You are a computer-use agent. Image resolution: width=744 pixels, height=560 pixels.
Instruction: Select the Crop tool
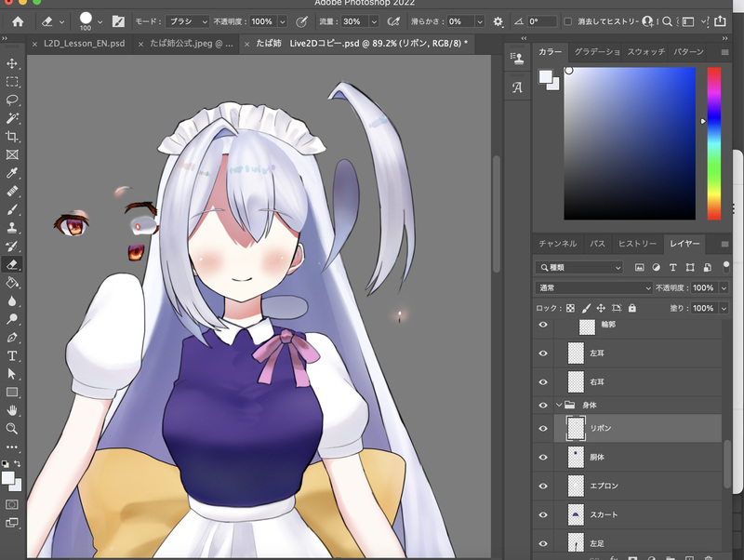(x=12, y=136)
